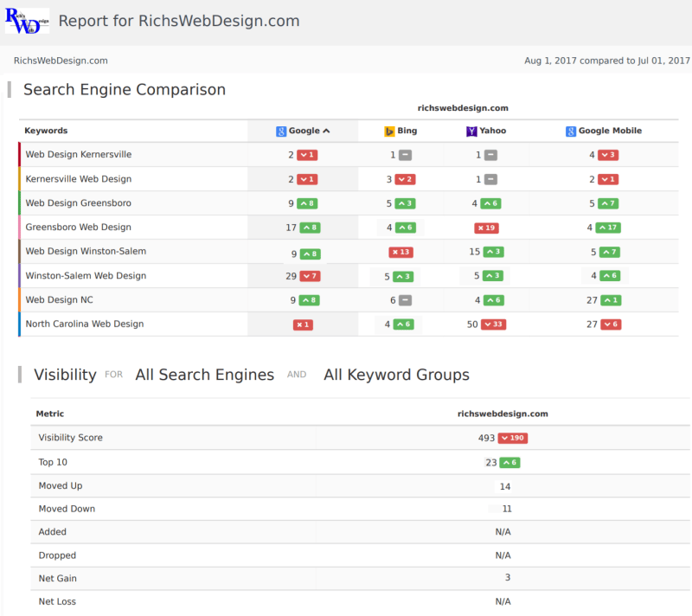Click the RichsWebDesign.com text under the header

point(61,61)
